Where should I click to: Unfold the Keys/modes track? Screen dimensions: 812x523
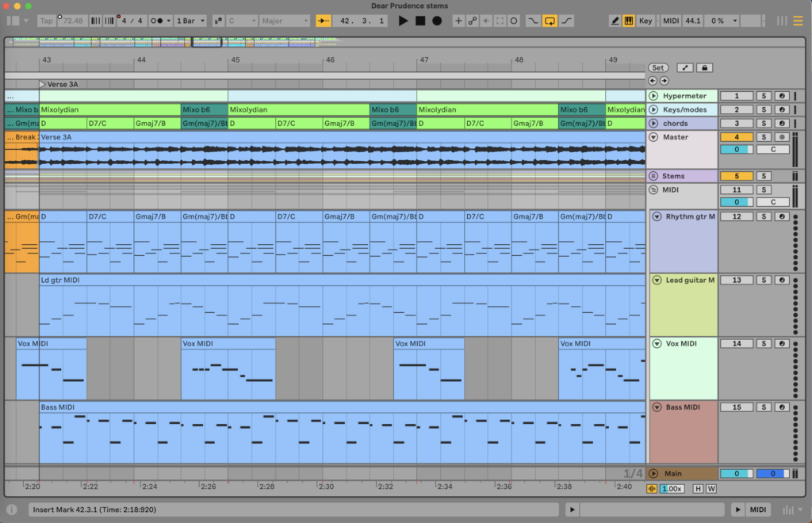click(653, 109)
